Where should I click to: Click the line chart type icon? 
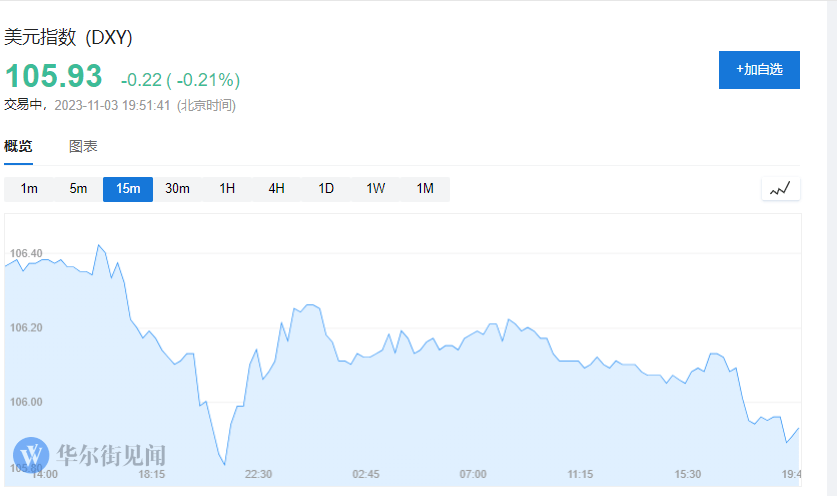(x=780, y=189)
